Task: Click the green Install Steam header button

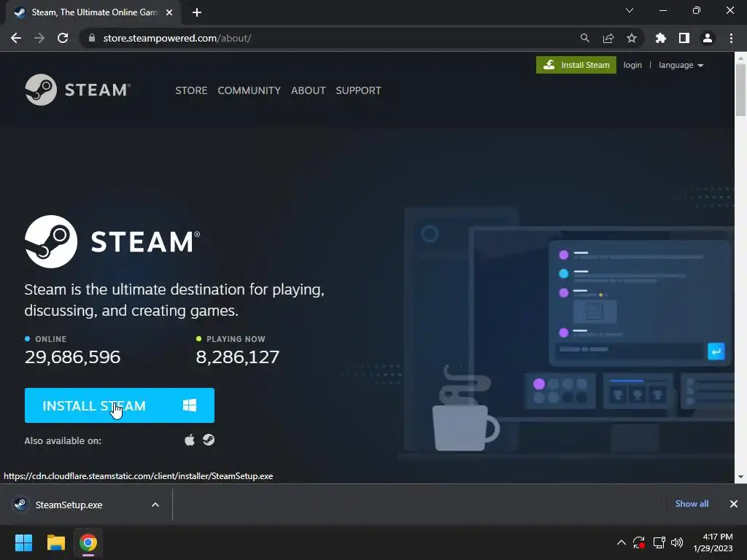Action: point(576,65)
